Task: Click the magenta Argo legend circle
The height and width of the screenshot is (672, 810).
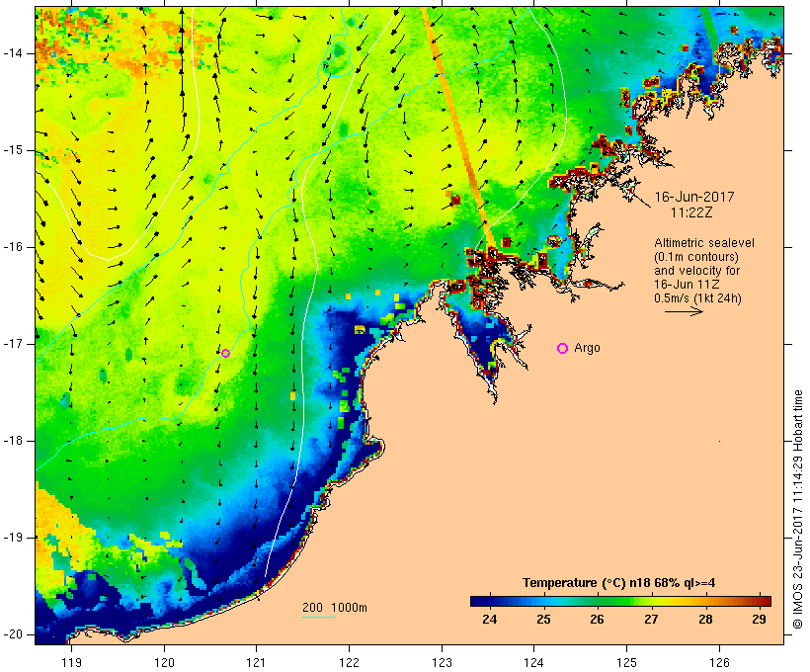Action: (x=563, y=349)
